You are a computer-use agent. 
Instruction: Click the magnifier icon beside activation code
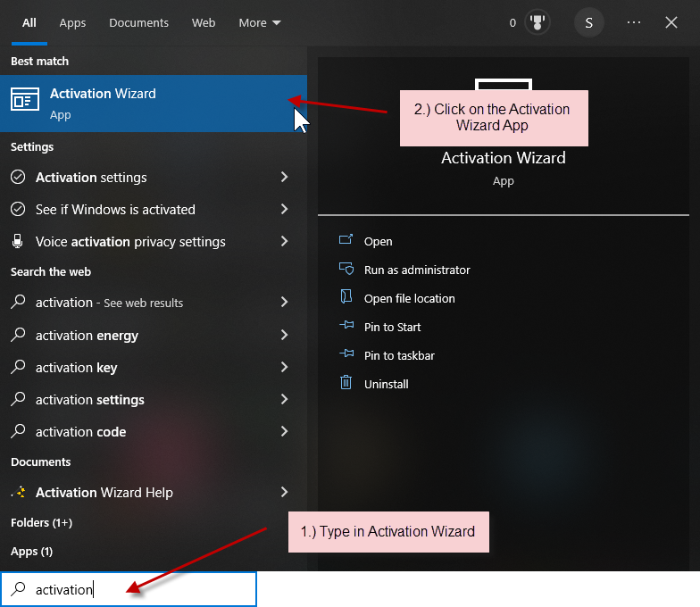click(x=18, y=431)
